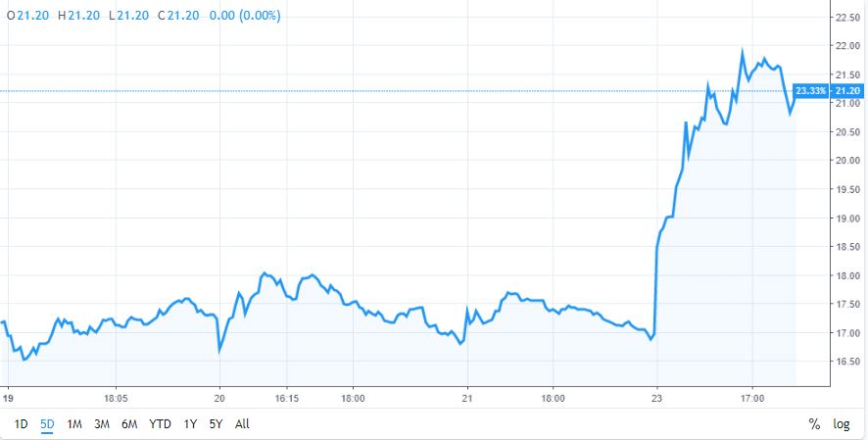Toggle the percent (%) scale
The width and height of the screenshot is (868, 440).
pos(813,424)
